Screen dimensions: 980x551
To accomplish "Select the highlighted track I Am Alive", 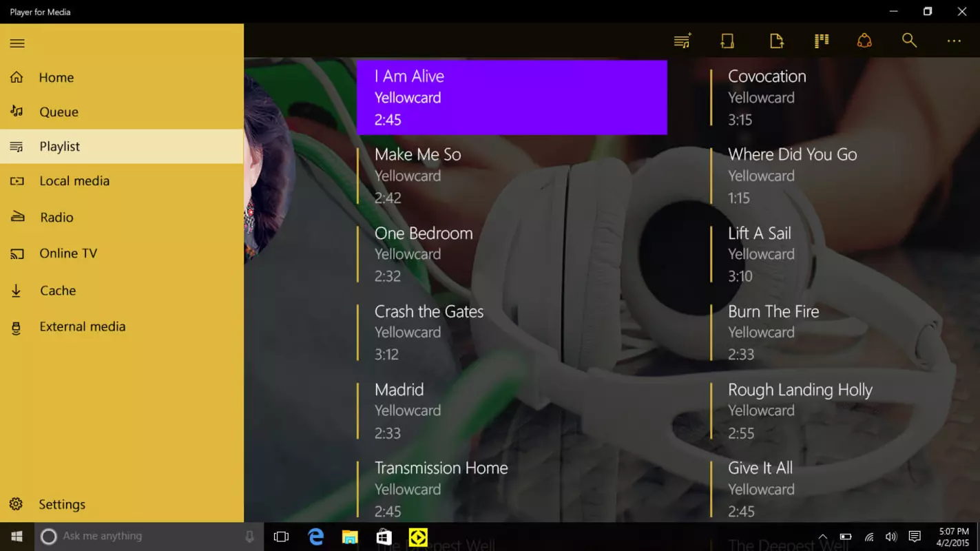I will [x=512, y=97].
